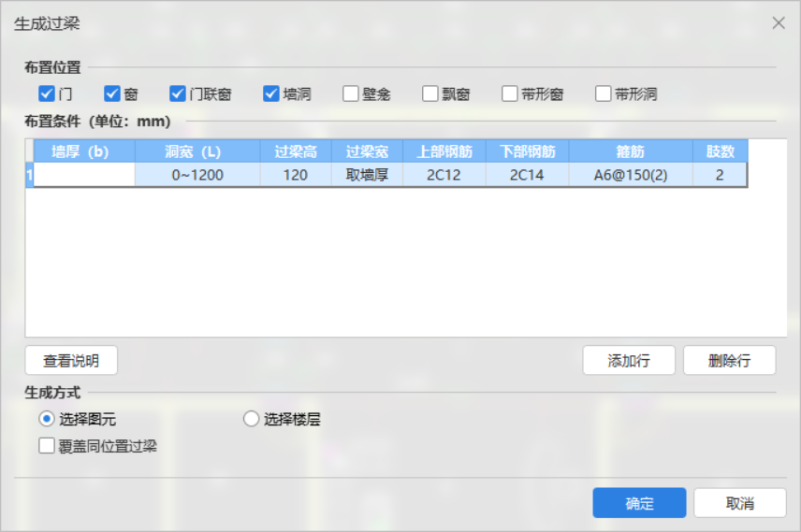This screenshot has width=801, height=532.
Task: Uncheck the 窗 checkbox
Action: coord(112,93)
